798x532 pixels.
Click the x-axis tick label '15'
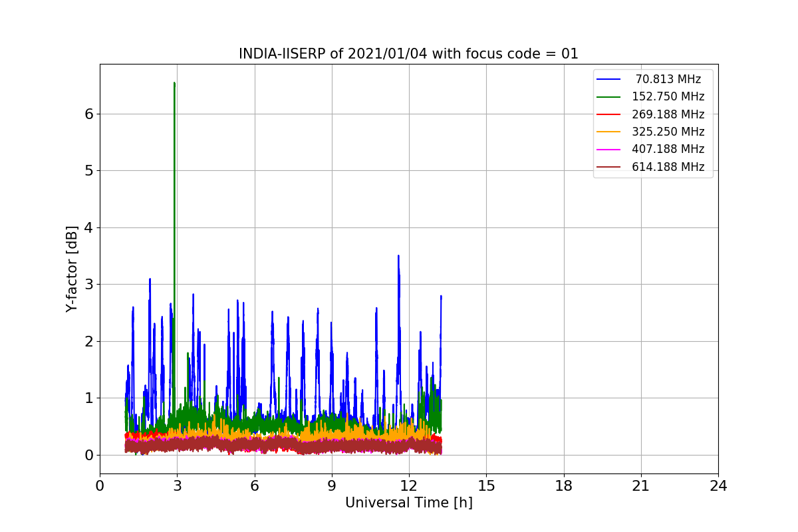tap(486, 486)
